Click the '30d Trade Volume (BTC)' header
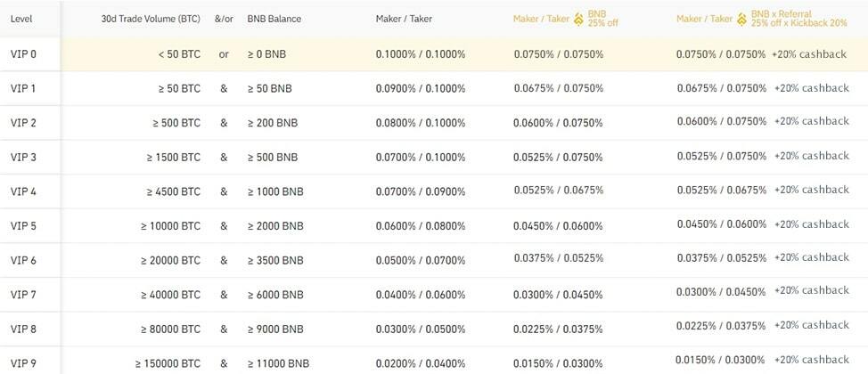The height and width of the screenshot is (374, 868). tap(151, 18)
